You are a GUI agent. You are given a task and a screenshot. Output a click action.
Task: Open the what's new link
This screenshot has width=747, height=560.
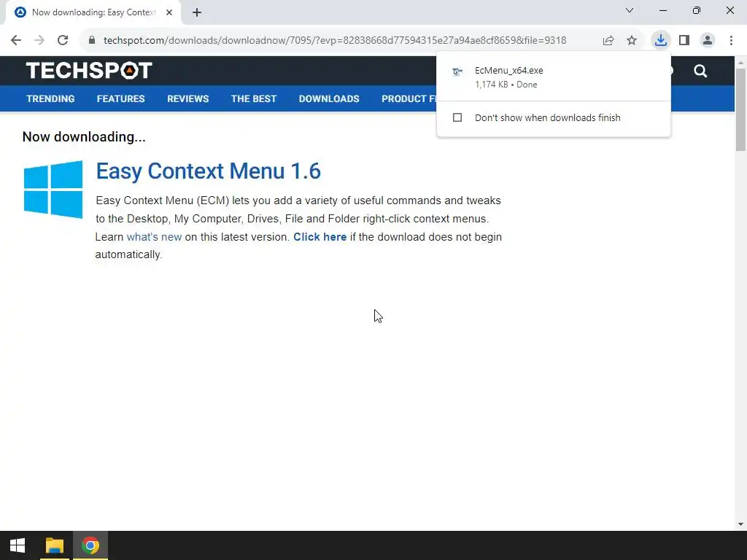coord(154,237)
